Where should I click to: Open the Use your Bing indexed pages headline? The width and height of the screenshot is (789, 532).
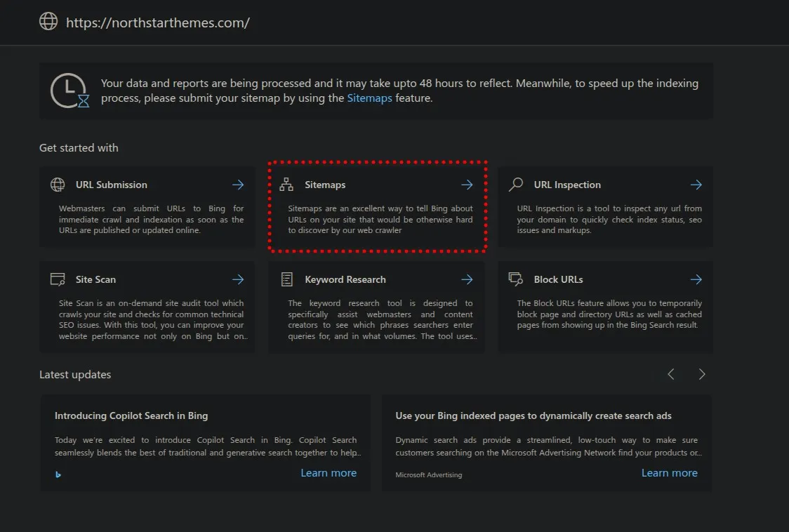coord(533,415)
